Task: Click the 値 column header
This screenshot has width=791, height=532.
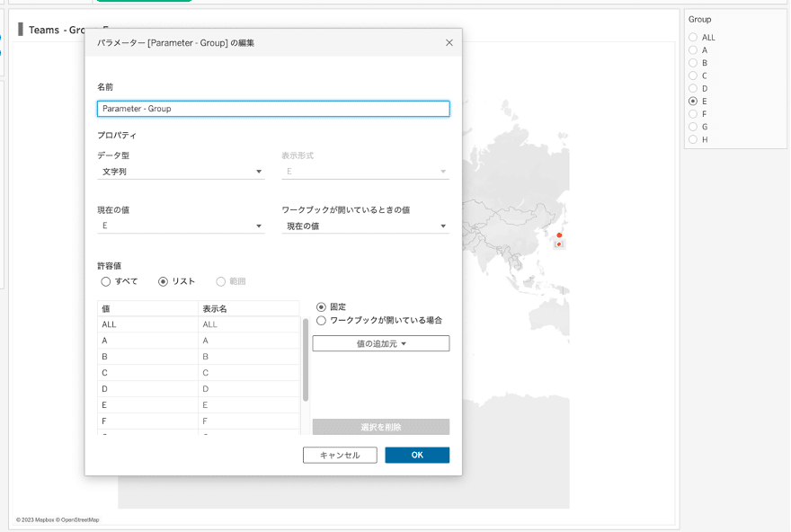Action: click(147, 308)
